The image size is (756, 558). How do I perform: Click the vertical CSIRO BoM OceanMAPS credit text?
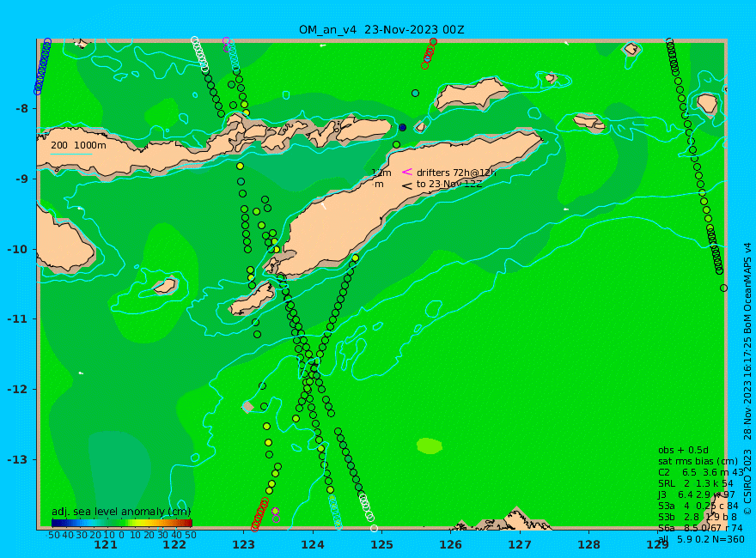click(x=747, y=379)
